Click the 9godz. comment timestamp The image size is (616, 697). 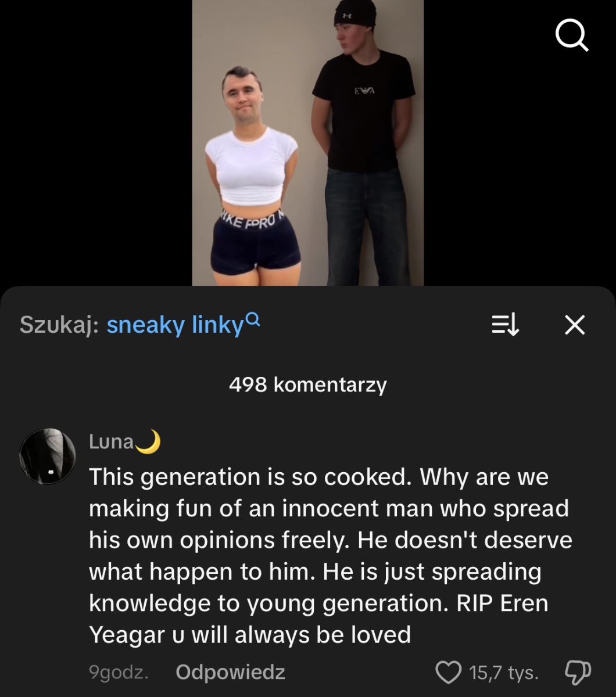pos(119,672)
